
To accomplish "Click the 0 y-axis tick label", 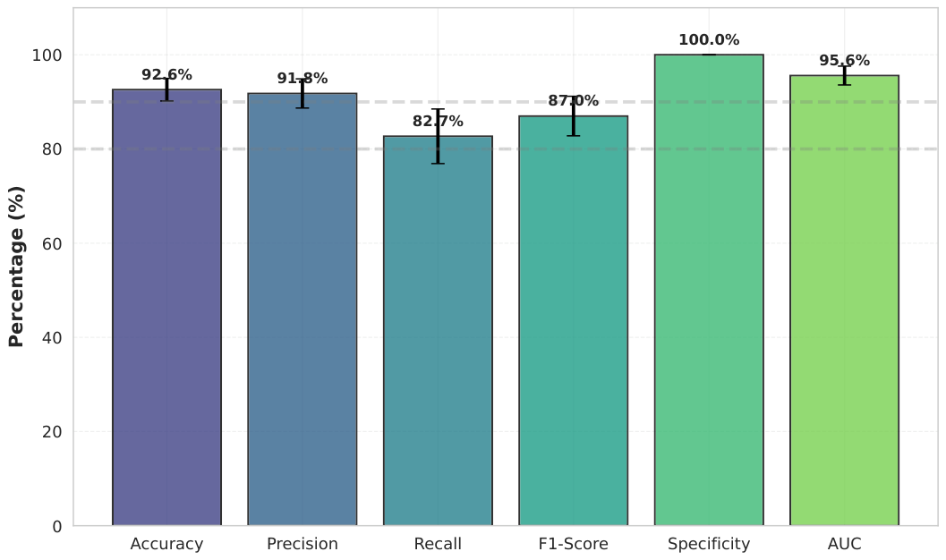I will (x=57, y=526).
